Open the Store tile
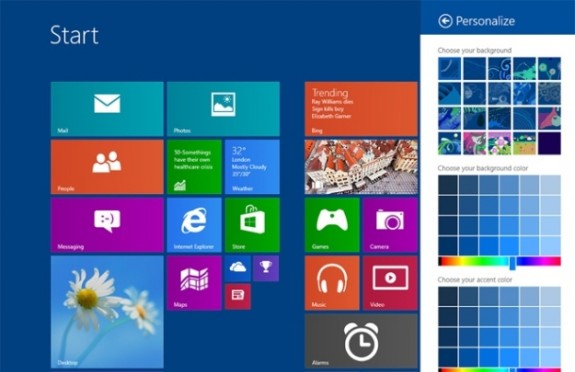The width and height of the screenshot is (575, 372). pos(252,225)
